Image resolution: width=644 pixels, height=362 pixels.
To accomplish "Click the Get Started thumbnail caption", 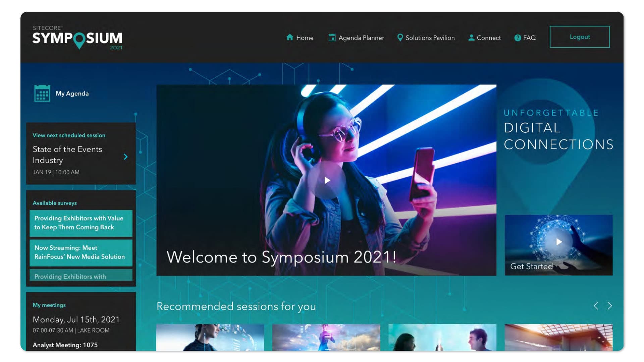I will coord(531,266).
